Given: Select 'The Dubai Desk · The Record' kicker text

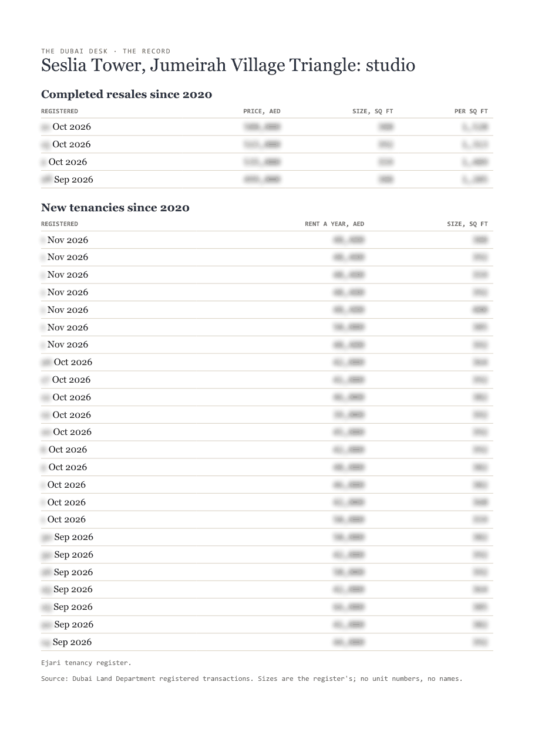Looking at the screenshot, I should [x=106, y=51].
